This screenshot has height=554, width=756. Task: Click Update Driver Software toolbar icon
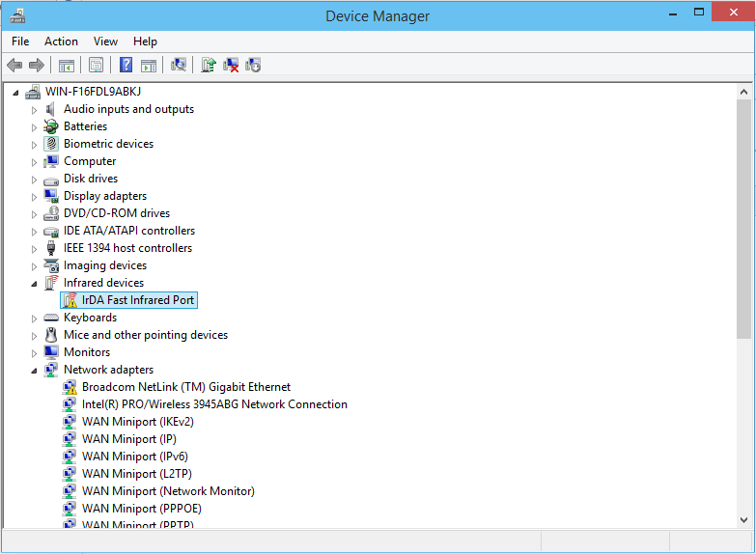209,65
